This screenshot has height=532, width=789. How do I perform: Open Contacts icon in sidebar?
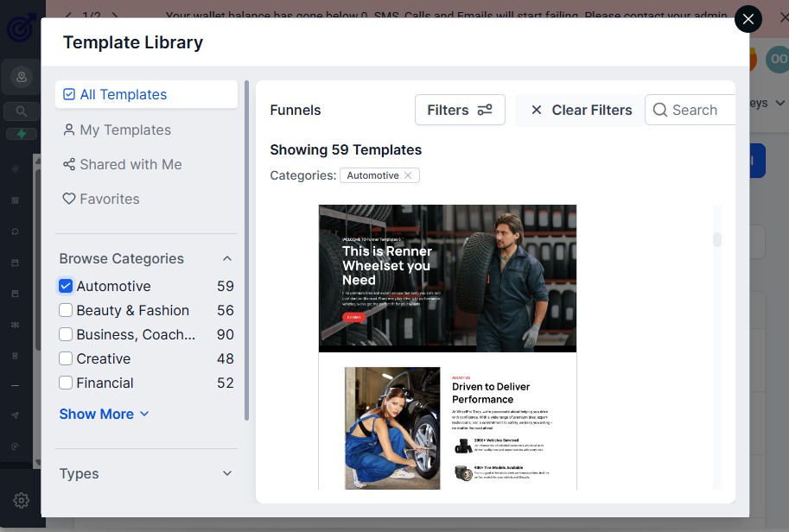point(15,294)
